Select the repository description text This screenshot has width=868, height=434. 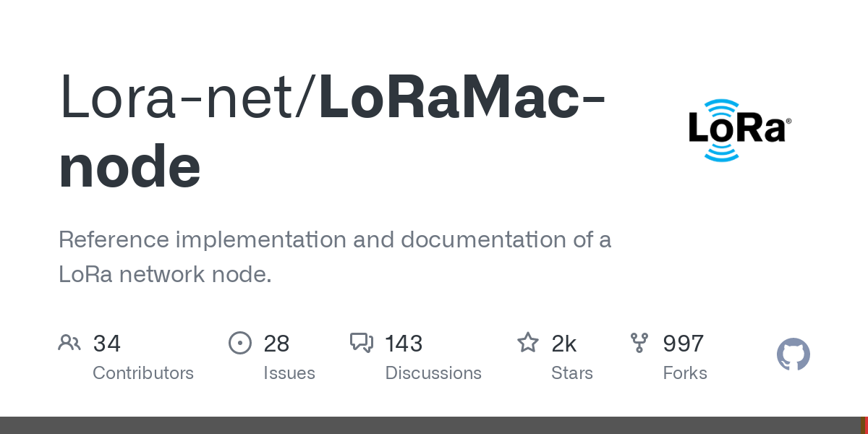coord(334,257)
